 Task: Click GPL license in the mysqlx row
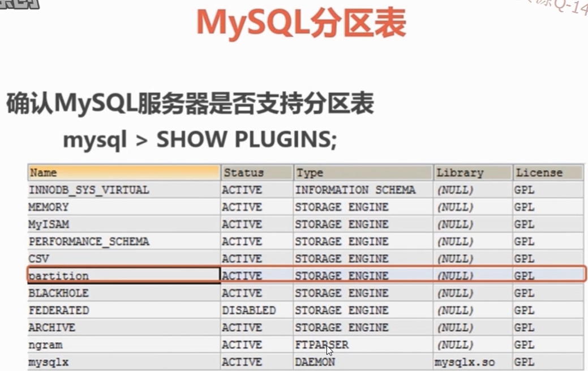(x=548, y=362)
